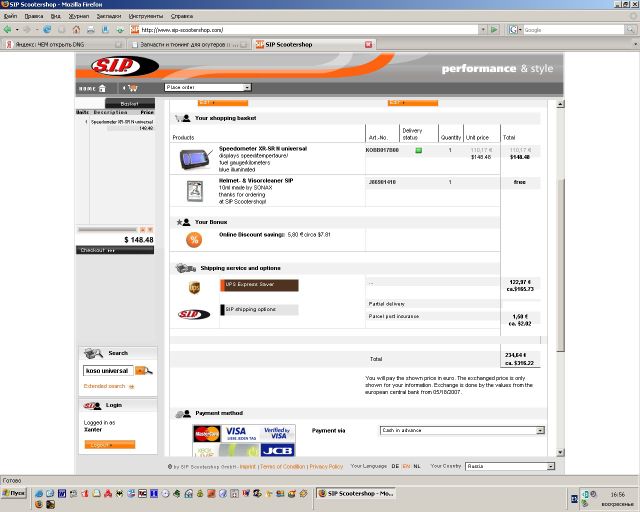
Task: Go back with the green Back arrow
Action: 7,29
